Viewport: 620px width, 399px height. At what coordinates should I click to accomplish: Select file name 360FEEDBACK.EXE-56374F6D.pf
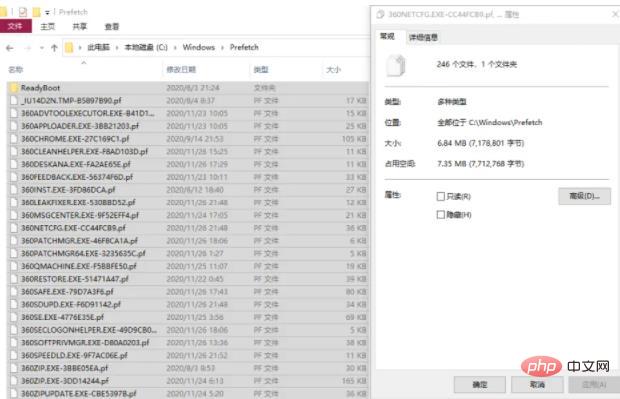pos(77,177)
